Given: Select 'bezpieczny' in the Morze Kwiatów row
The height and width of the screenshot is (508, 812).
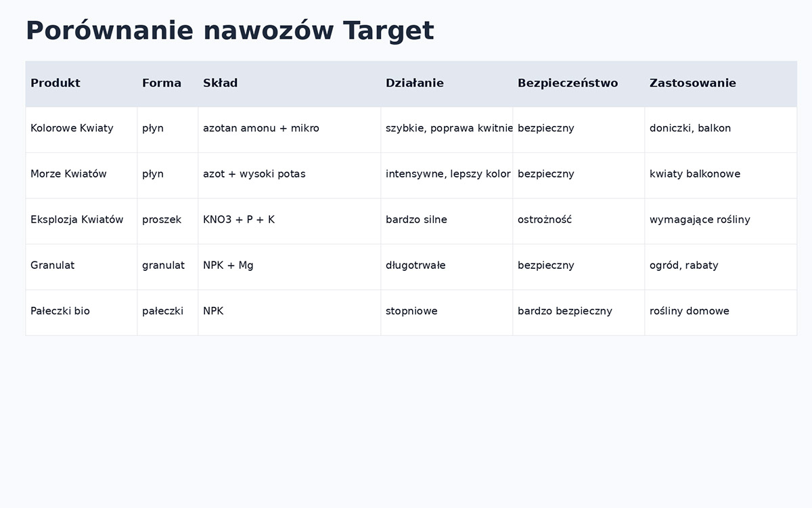Looking at the screenshot, I should click(579, 175).
